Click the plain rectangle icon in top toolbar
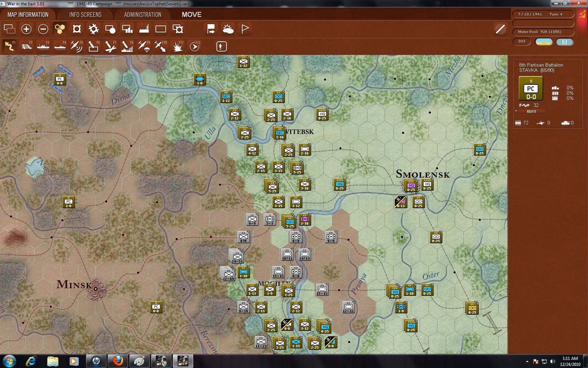This screenshot has width=588, height=368. pos(161,29)
